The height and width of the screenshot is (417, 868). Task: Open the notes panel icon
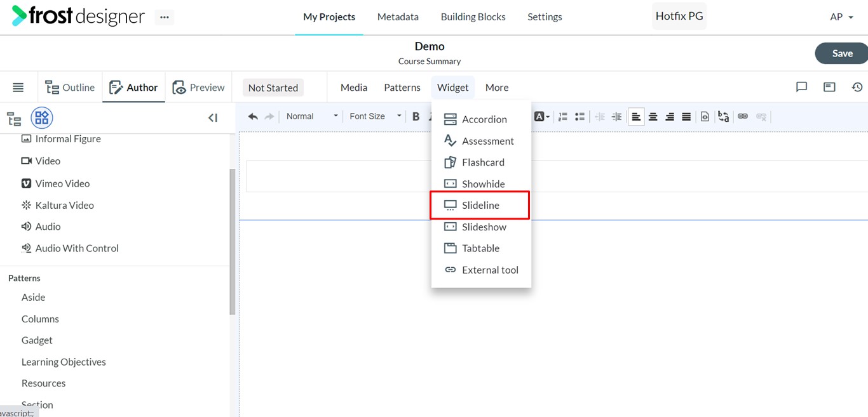coord(829,87)
